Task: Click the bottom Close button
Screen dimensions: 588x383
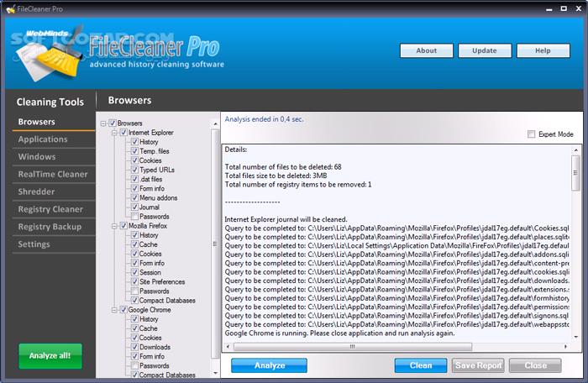Action: (x=536, y=365)
